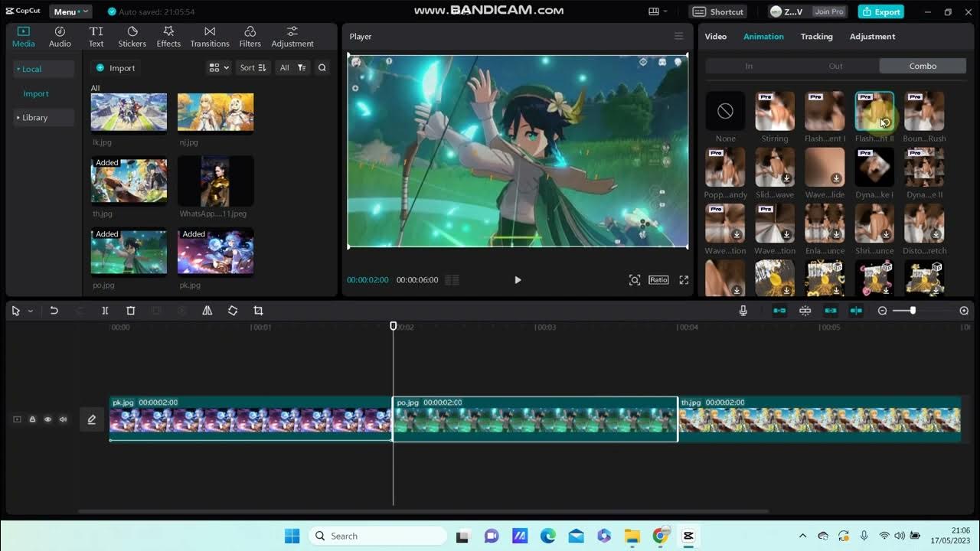Split the clip at playhead
980x551 pixels.
click(x=105, y=311)
